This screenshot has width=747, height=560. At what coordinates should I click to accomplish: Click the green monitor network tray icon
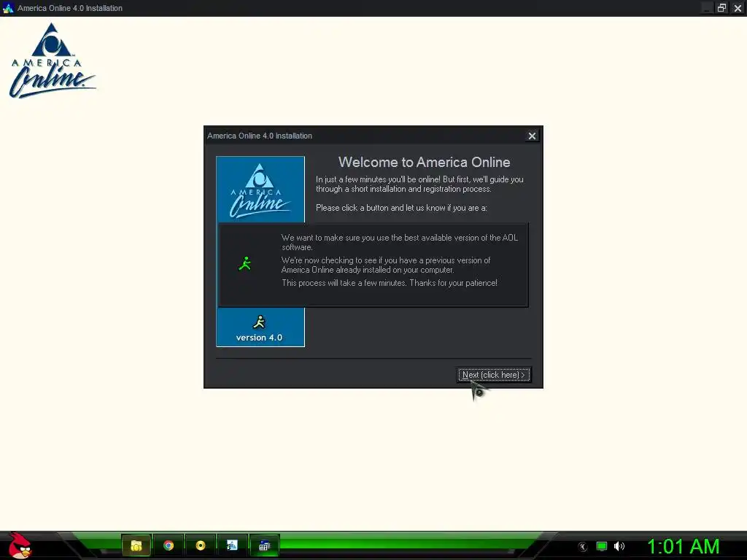602,547
